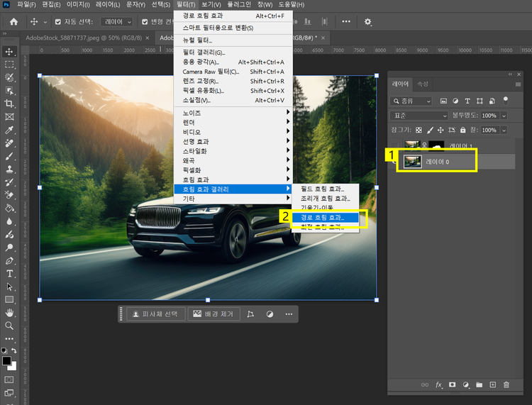Choose 조리개 흐림 효과 in submenu
Screen dimensions: 532x405
(x=325, y=199)
